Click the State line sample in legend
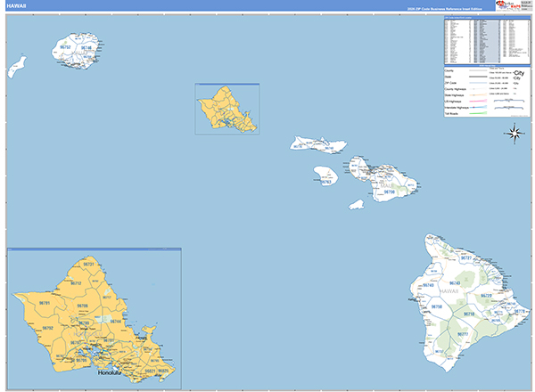The width and height of the screenshot is (535, 392). (x=478, y=77)
